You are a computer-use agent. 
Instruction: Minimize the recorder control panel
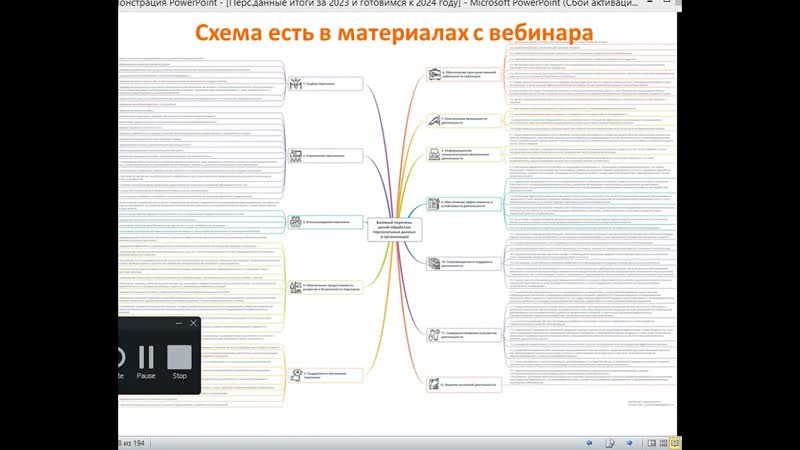[179, 323]
